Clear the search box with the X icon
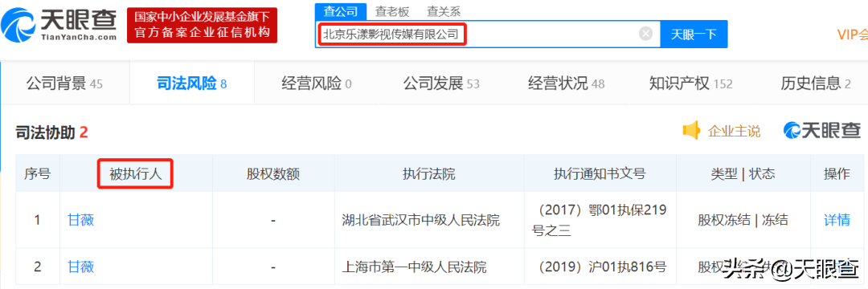 coord(645,34)
